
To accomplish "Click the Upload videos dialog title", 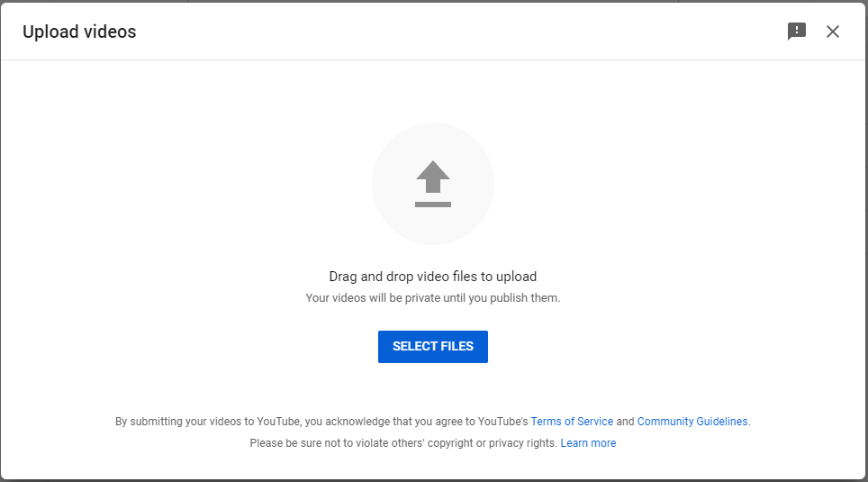I will pyautogui.click(x=79, y=32).
